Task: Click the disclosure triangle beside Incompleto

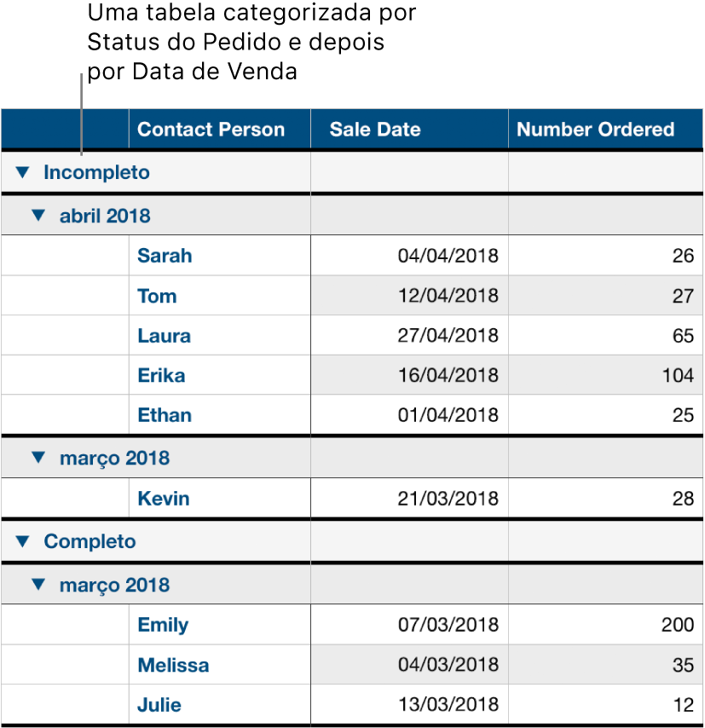Action: click(x=23, y=171)
